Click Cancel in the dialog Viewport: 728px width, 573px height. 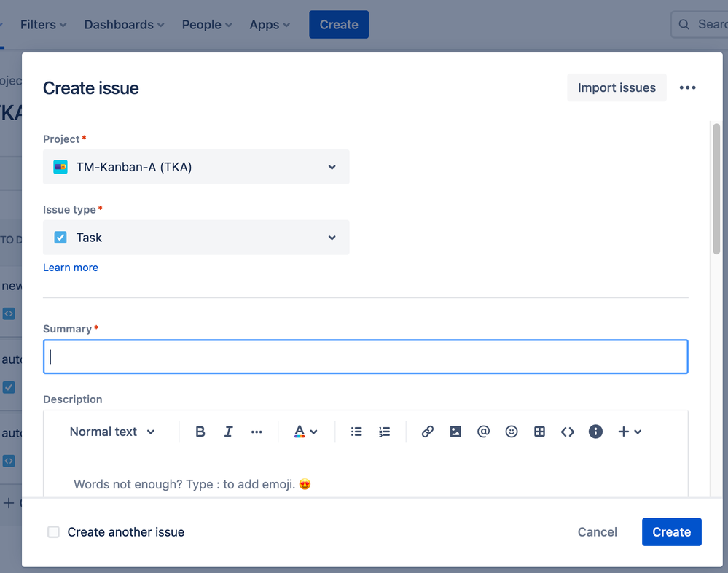pyautogui.click(x=597, y=531)
